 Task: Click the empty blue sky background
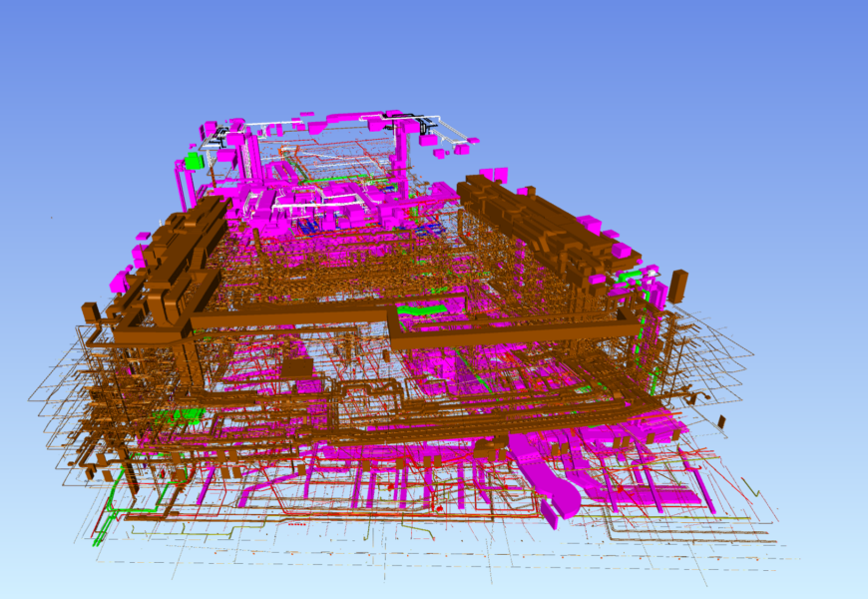point(698,80)
